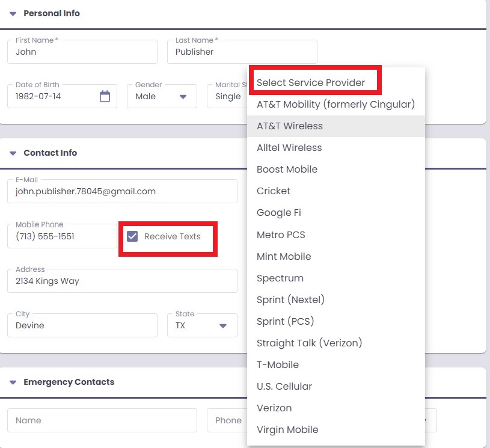Choose Select Service Provider placeholder option
490x448 pixels.
[x=336, y=82]
